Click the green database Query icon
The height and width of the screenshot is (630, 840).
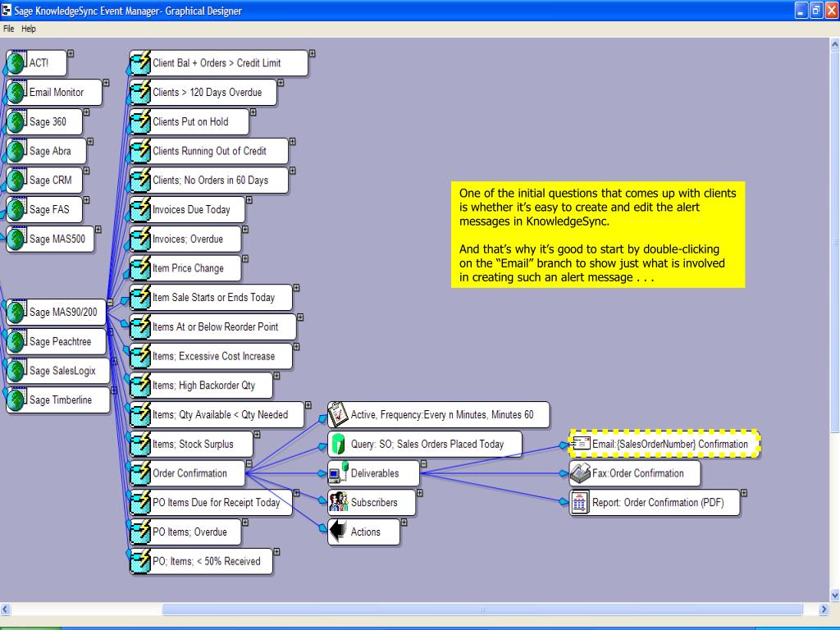[x=338, y=444]
